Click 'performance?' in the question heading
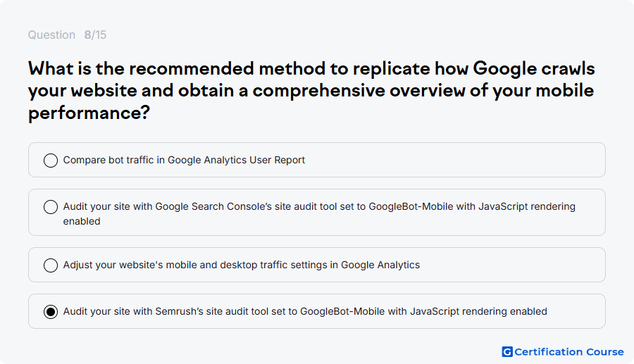The image size is (634, 364). click(89, 113)
